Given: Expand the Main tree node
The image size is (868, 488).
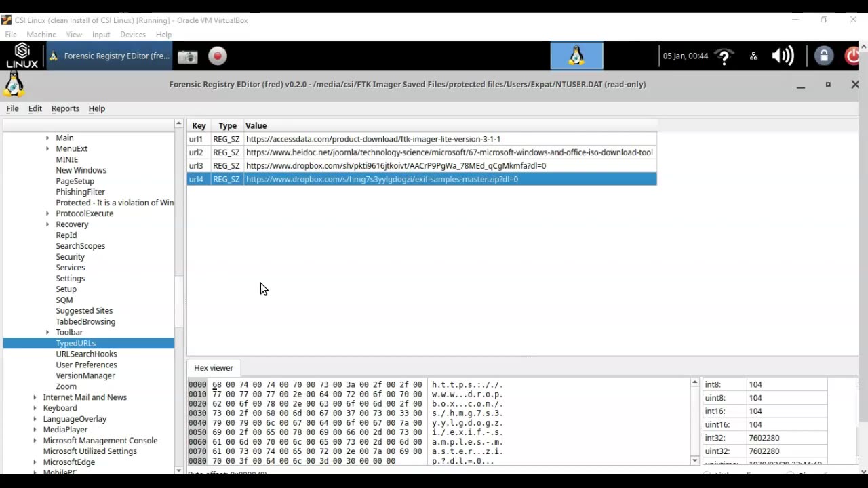Looking at the screenshot, I should tap(46, 138).
